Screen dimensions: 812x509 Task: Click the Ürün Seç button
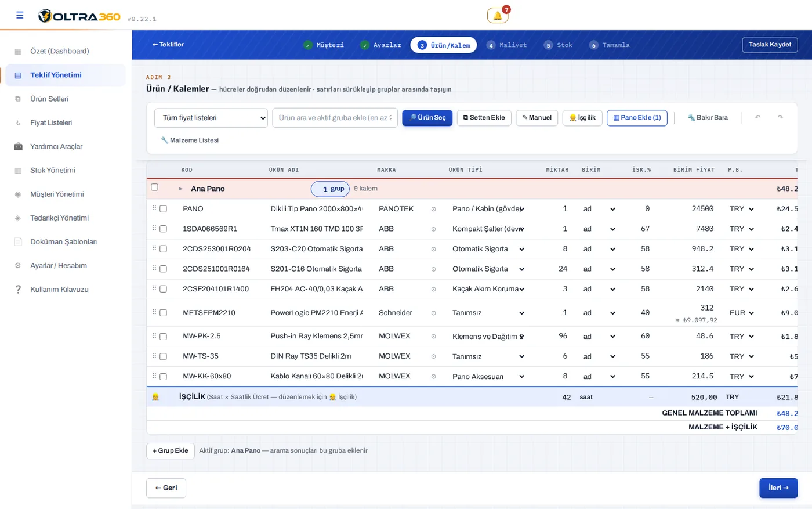click(x=427, y=118)
